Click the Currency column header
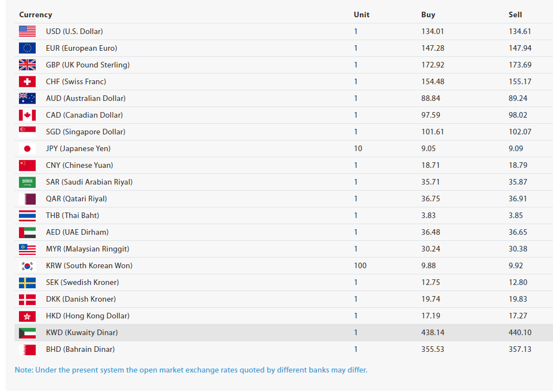The height and width of the screenshot is (392, 553). (x=36, y=14)
